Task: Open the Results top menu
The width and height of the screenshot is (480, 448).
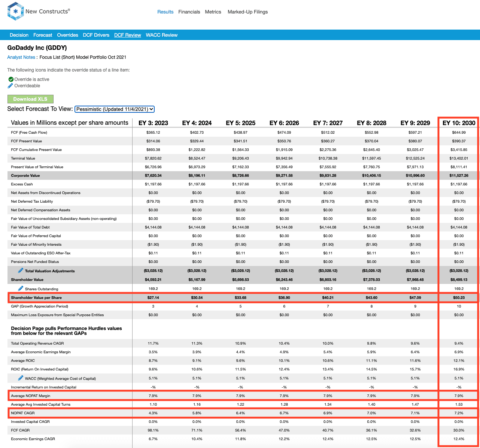Action: click(165, 12)
